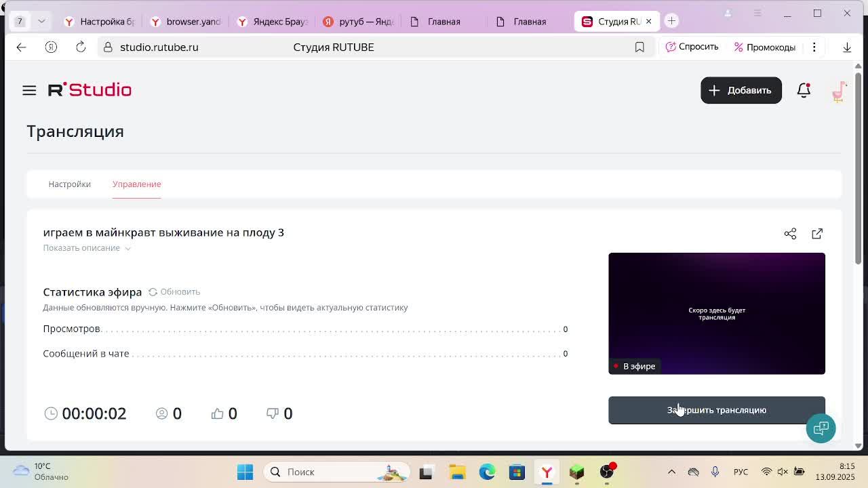868x488 pixels.
Task: Open notifications bell
Action: (x=804, y=90)
